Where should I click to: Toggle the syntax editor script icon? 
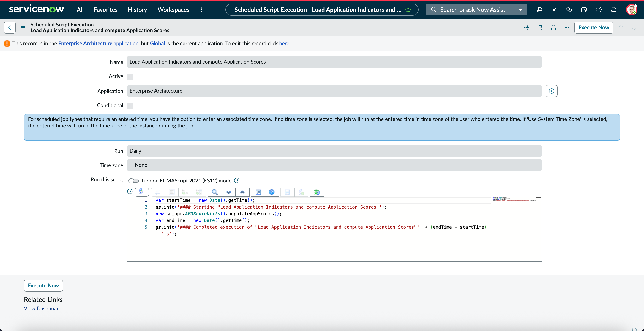point(141,192)
